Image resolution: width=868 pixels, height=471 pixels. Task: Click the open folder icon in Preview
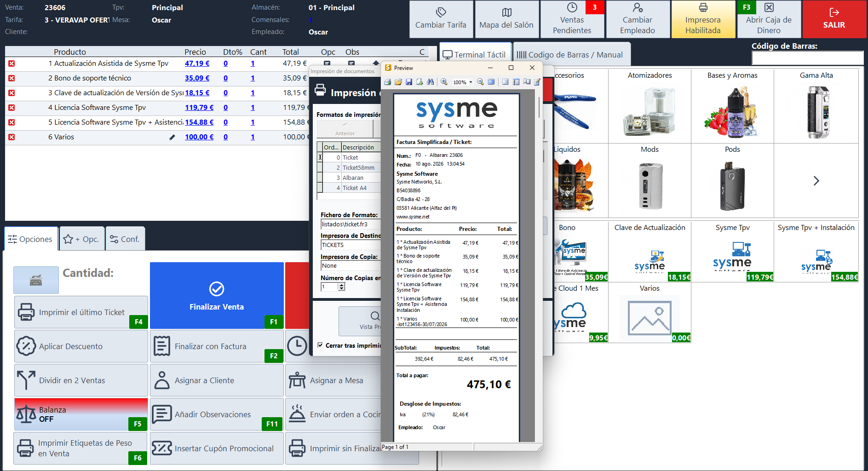pos(398,82)
